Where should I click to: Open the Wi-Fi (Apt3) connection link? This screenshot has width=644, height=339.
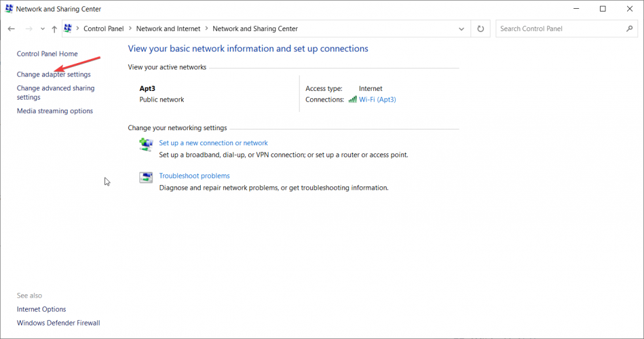377,100
